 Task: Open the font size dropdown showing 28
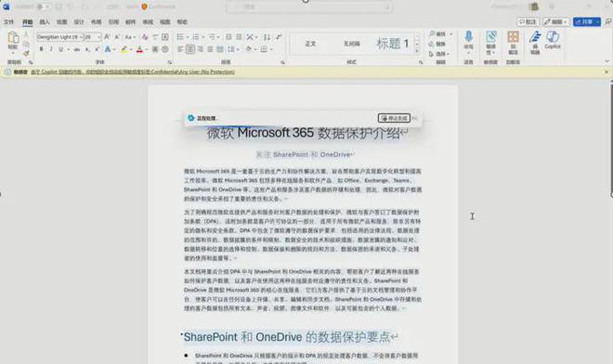click(x=98, y=37)
